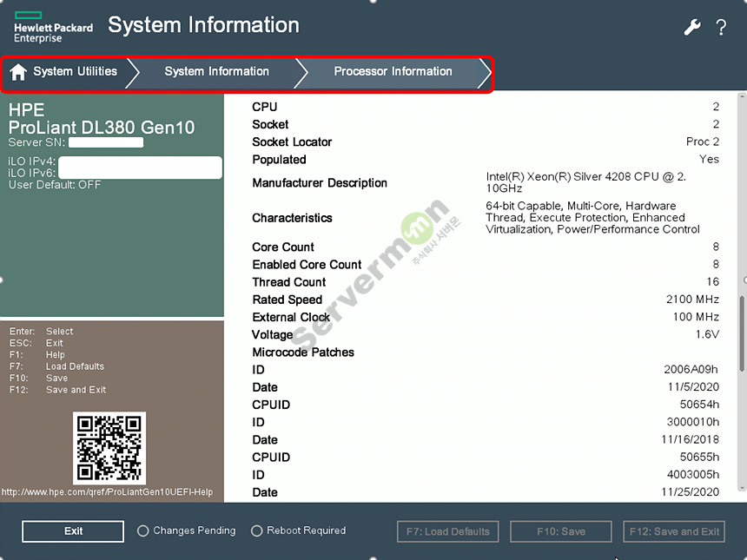Click the Xeon Silver 4208 description value
The height and width of the screenshot is (560, 747).
[586, 182]
